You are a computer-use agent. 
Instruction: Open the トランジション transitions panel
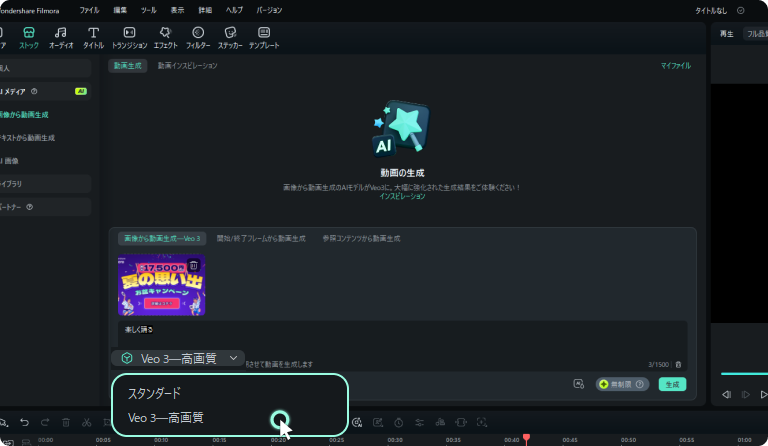[x=129, y=38]
